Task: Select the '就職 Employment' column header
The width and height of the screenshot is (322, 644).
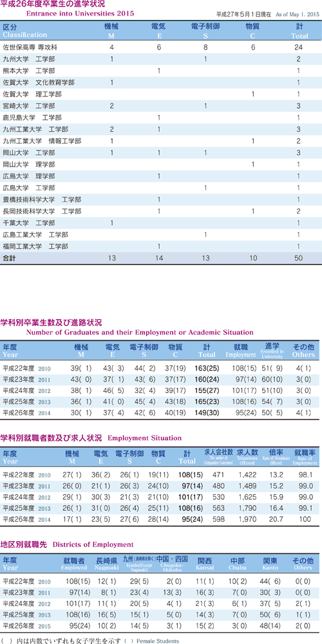Action: (x=241, y=351)
